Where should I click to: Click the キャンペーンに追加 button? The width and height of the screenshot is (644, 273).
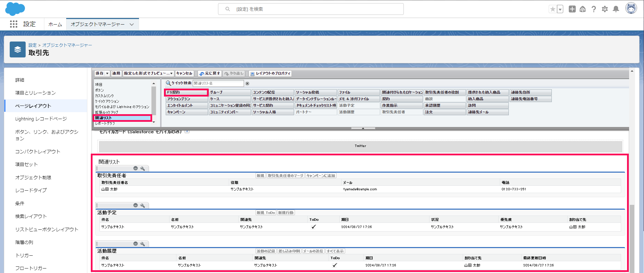(321, 176)
